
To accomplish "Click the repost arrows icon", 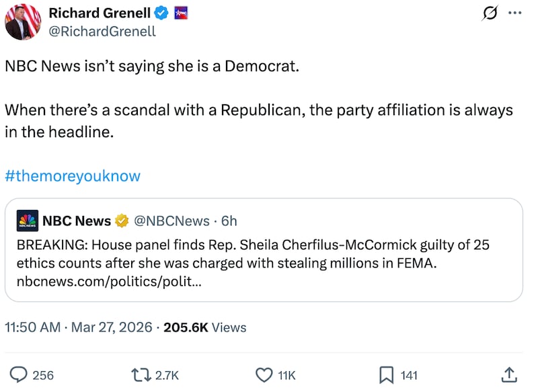I will point(141,375).
